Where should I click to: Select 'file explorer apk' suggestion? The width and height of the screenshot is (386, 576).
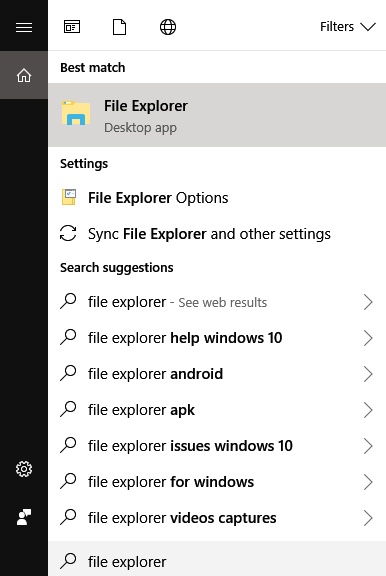tap(217, 410)
